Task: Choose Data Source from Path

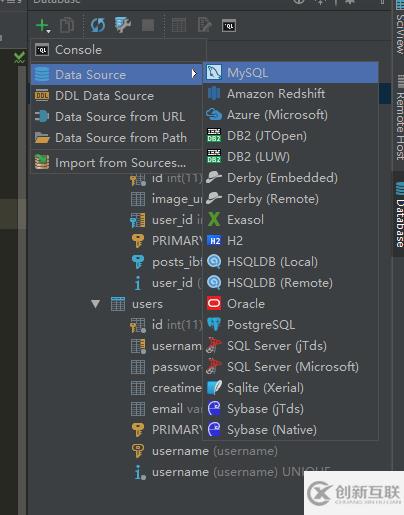Action: click(117, 138)
